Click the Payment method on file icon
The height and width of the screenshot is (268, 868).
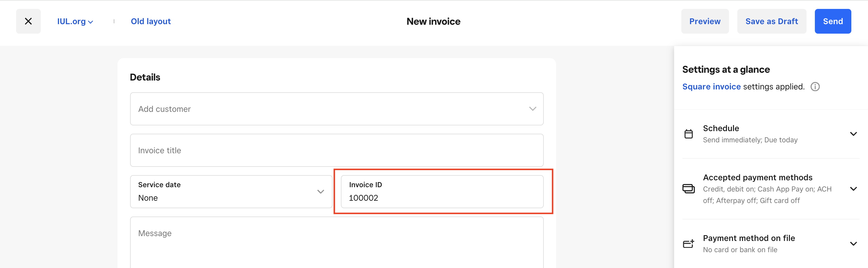689,244
